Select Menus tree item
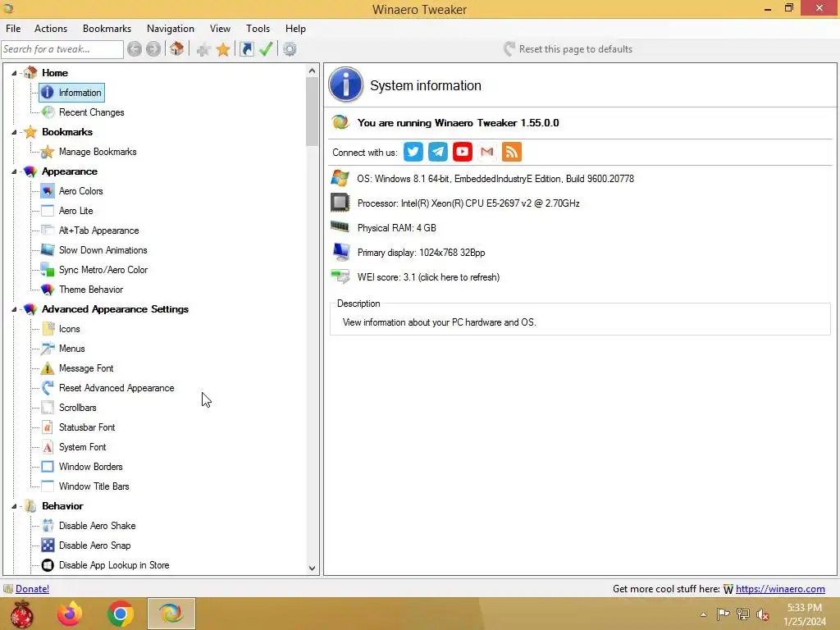The height and width of the screenshot is (630, 840). click(72, 349)
